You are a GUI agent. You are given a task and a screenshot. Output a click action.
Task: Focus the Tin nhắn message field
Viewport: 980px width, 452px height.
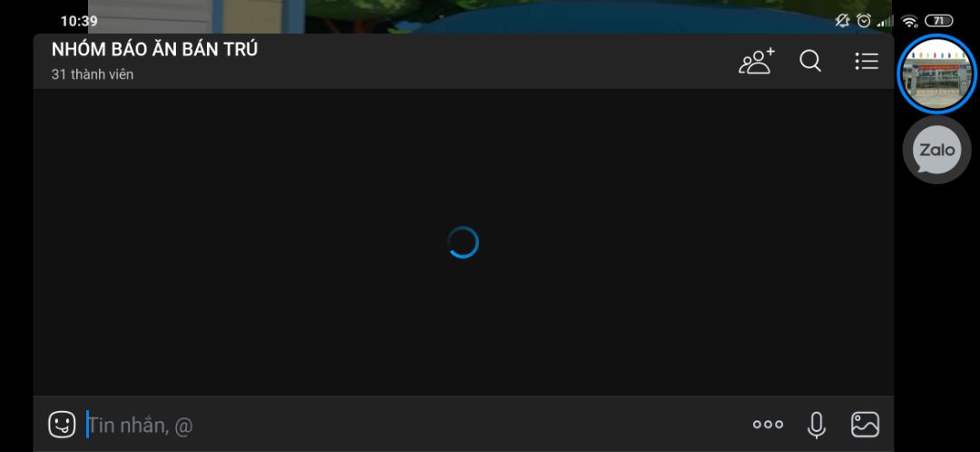(x=413, y=425)
